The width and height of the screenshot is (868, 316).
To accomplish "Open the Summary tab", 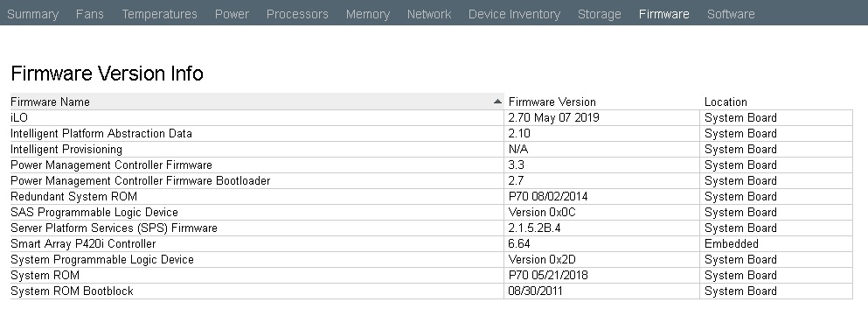I will click(x=32, y=14).
